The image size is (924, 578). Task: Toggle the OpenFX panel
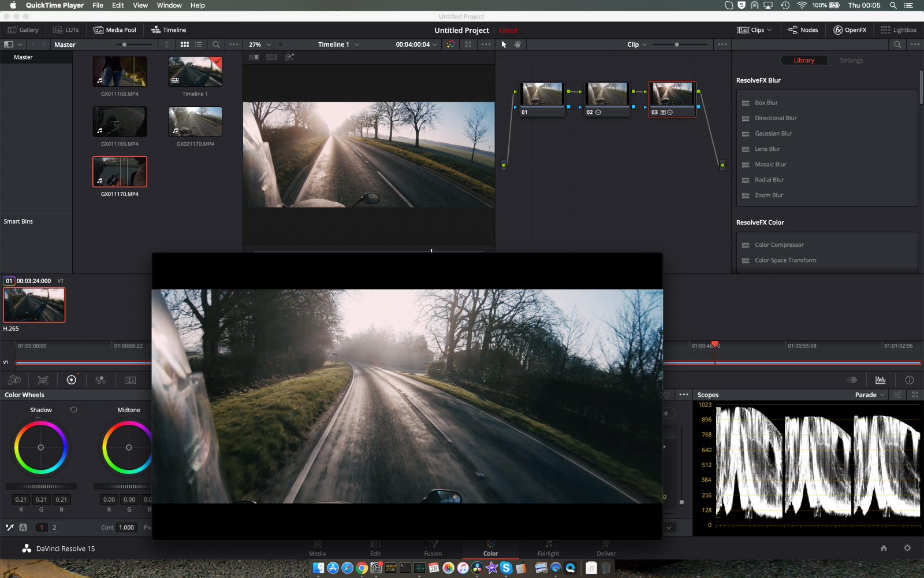pyautogui.click(x=850, y=30)
